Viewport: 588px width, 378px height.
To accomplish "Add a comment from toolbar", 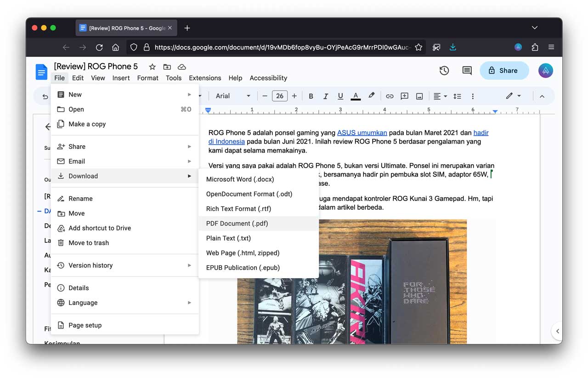I will 405,96.
